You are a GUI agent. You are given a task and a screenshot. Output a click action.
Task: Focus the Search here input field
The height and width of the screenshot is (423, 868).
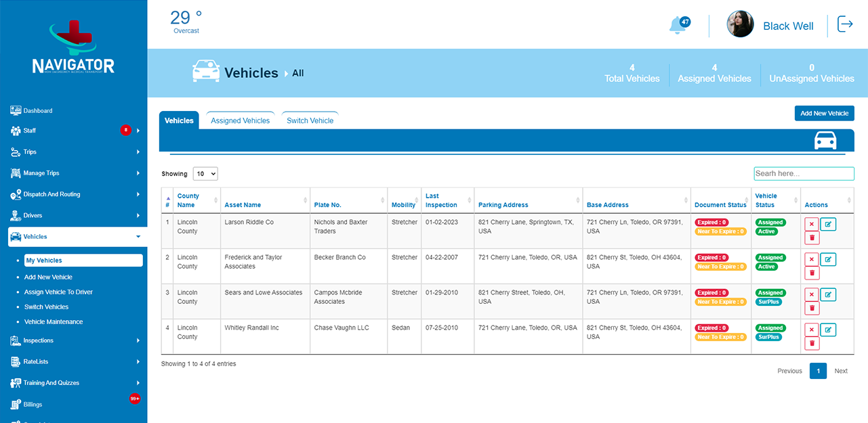click(804, 174)
